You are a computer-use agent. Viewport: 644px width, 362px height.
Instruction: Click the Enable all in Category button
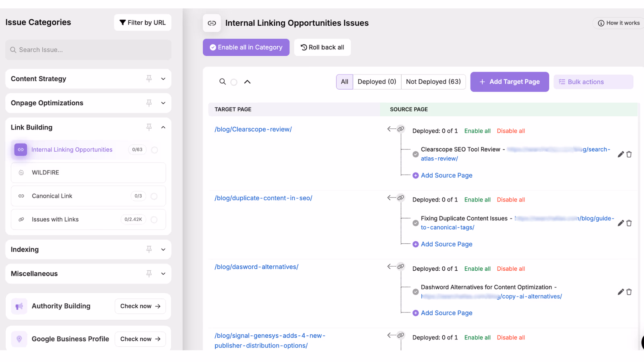point(246,47)
